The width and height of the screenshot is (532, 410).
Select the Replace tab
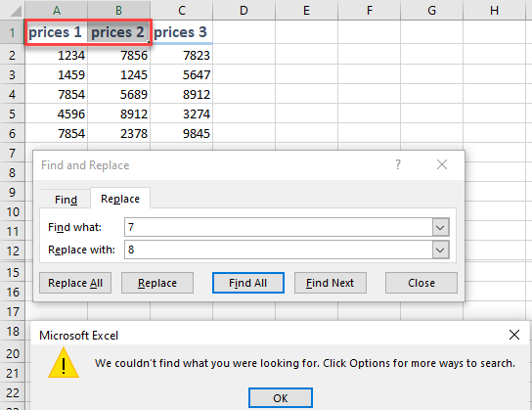point(120,199)
